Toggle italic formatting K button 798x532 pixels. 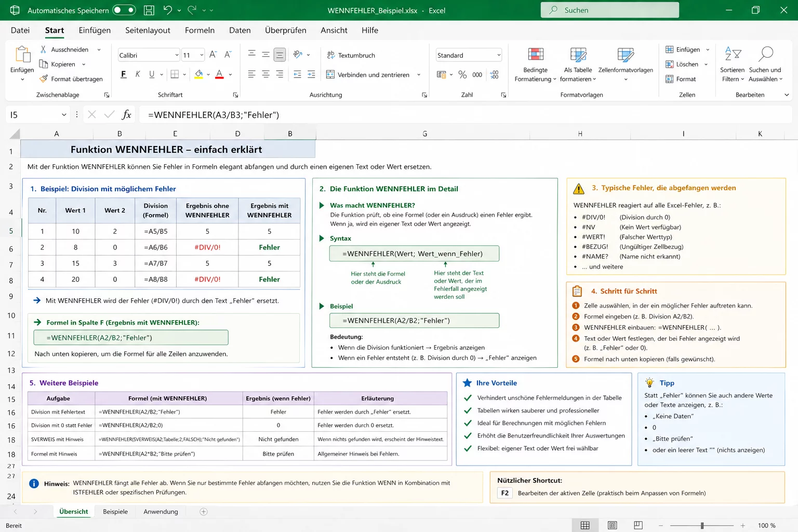(138, 74)
